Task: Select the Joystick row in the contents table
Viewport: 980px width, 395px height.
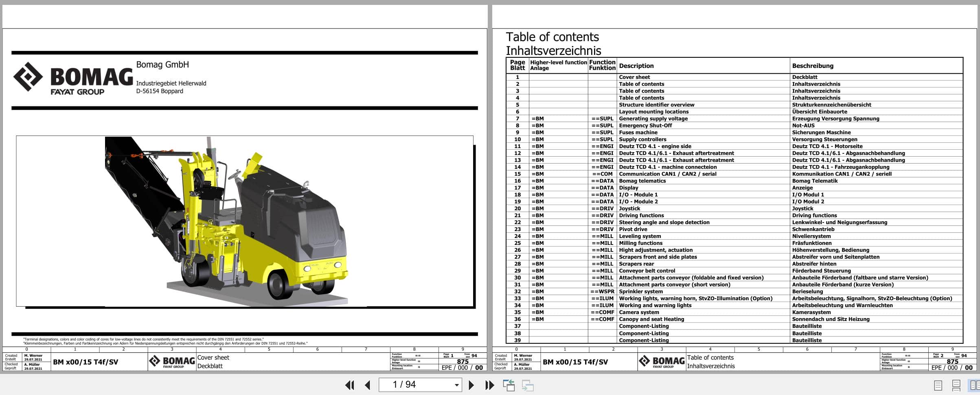Action: pyautogui.click(x=629, y=208)
